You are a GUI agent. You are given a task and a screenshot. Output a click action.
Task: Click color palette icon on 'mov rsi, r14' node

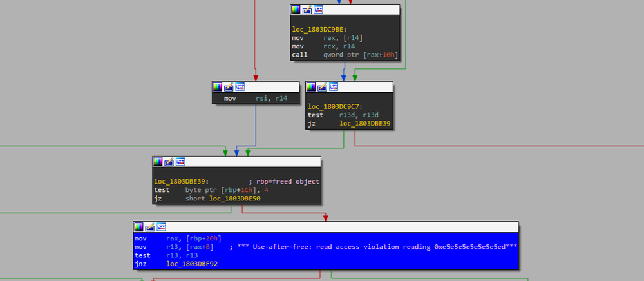coord(217,86)
